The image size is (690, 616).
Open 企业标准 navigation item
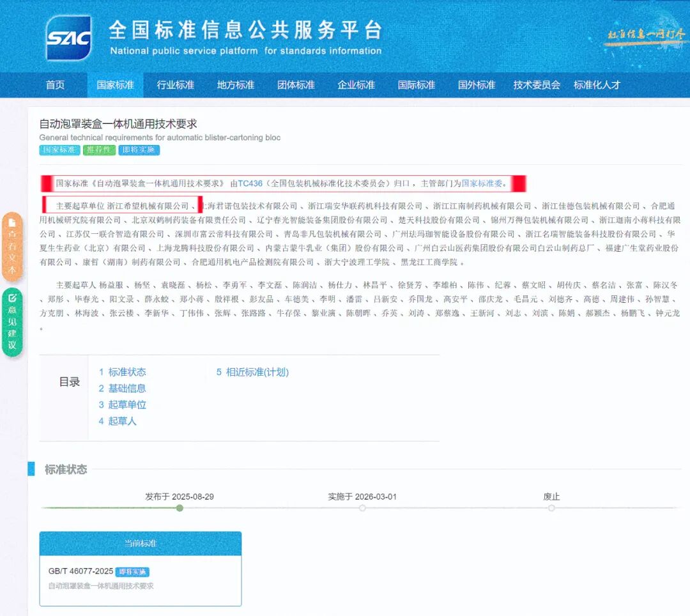(356, 85)
